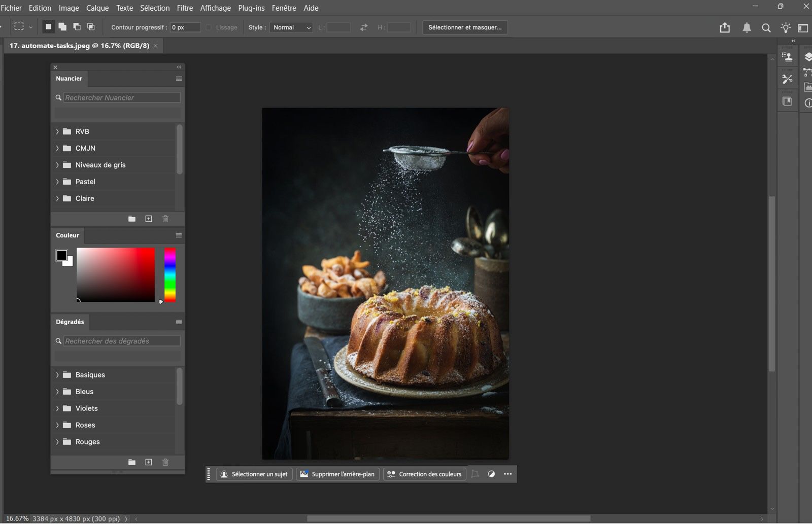Open the Nuancier panel menu icon
Viewport: 812px width, 524px height.
pos(178,79)
